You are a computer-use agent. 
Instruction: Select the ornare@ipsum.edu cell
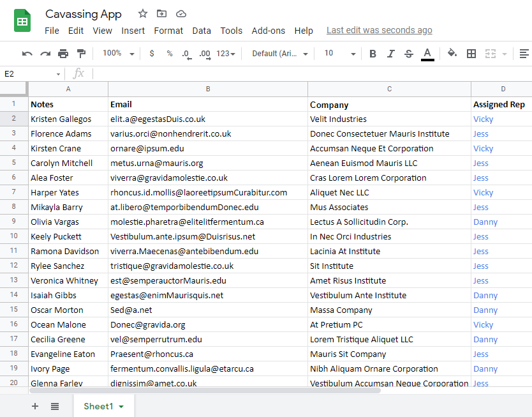point(208,148)
